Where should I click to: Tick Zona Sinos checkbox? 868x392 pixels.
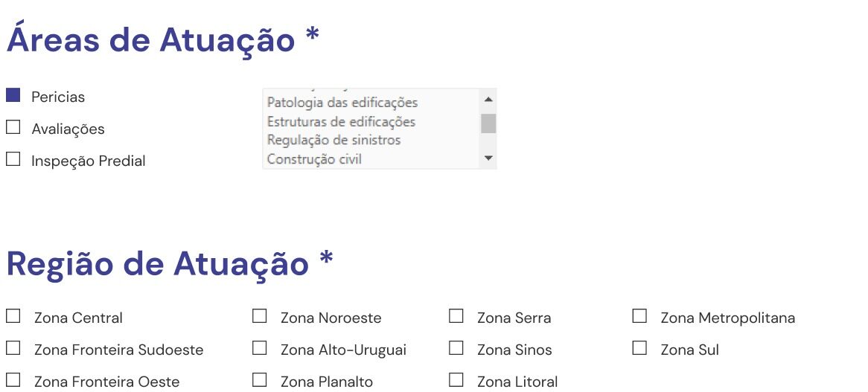pyautogui.click(x=456, y=348)
